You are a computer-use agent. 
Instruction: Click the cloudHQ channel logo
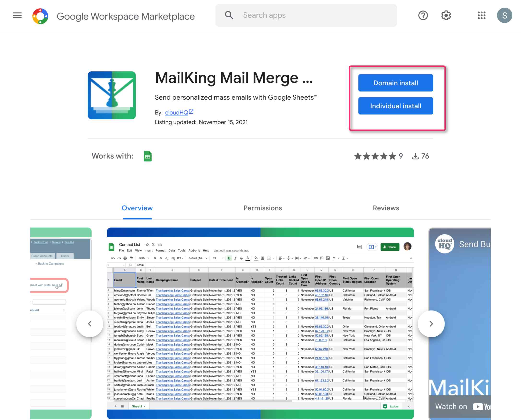click(x=444, y=244)
